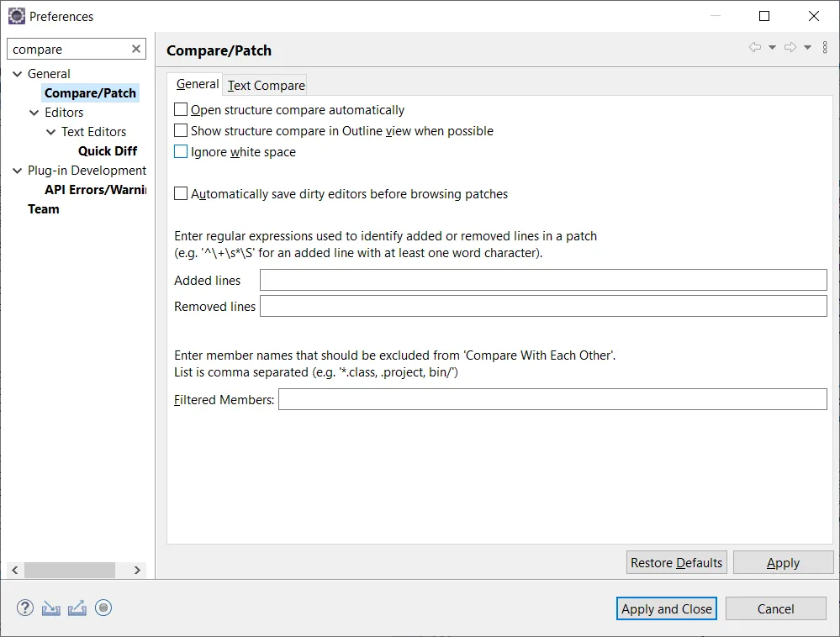Select Quick Diff in the tree
840x637 pixels.
pyautogui.click(x=108, y=151)
